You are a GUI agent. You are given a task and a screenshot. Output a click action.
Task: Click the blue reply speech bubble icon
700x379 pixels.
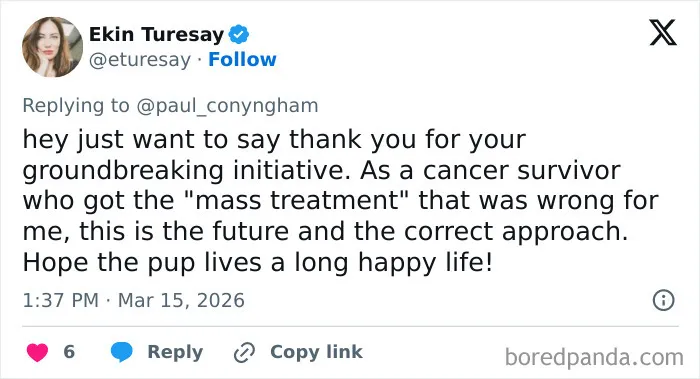(x=121, y=352)
